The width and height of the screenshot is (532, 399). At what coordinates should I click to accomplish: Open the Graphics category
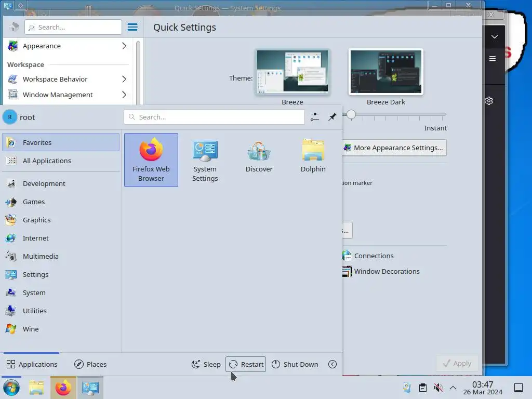coord(61,220)
